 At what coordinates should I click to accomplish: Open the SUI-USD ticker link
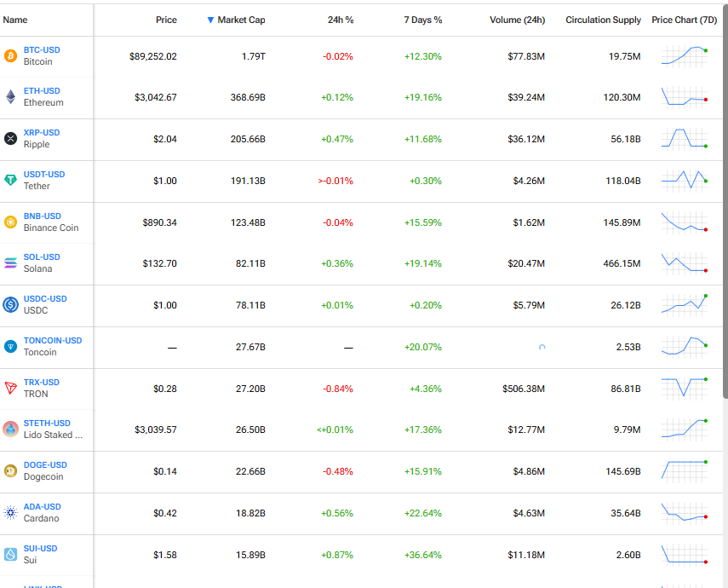42,549
